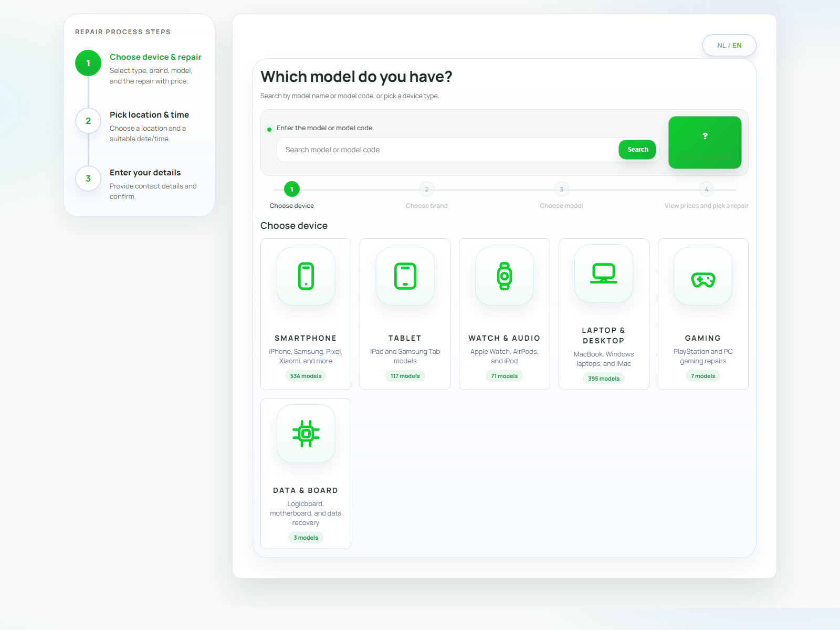This screenshot has width=840, height=630.
Task: Select the Data & Board chip icon
Action: point(306,434)
